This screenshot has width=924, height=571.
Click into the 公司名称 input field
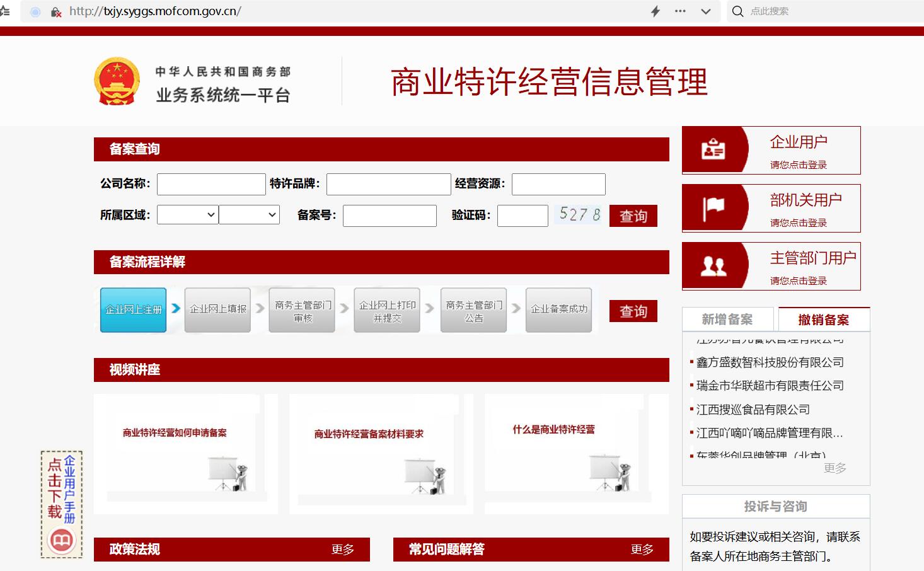coord(211,184)
